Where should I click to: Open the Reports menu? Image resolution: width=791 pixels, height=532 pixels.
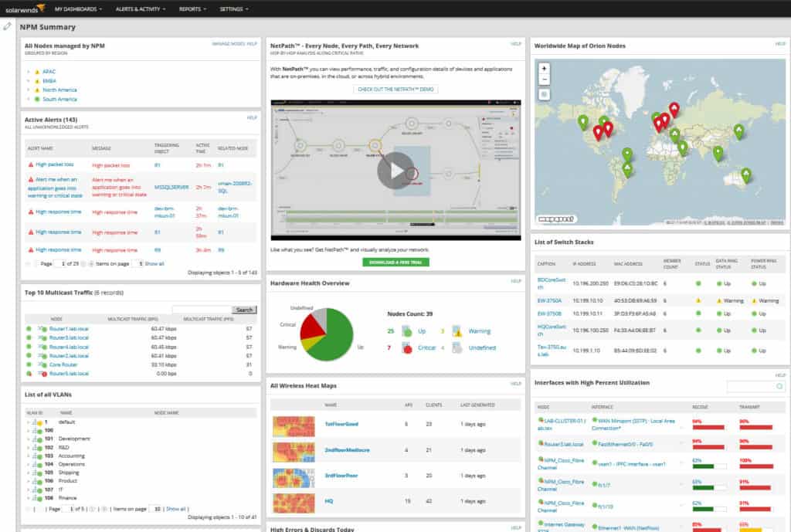click(192, 9)
